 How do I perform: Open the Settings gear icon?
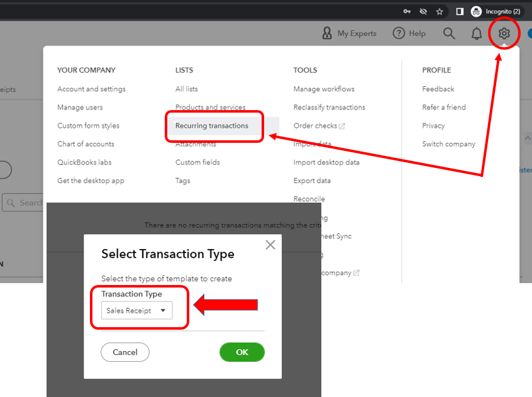[504, 33]
